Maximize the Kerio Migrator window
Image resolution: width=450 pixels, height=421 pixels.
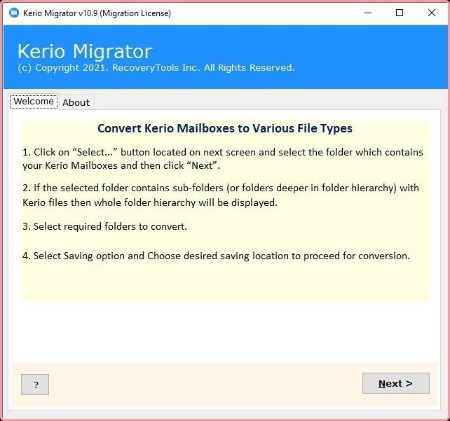tap(399, 13)
